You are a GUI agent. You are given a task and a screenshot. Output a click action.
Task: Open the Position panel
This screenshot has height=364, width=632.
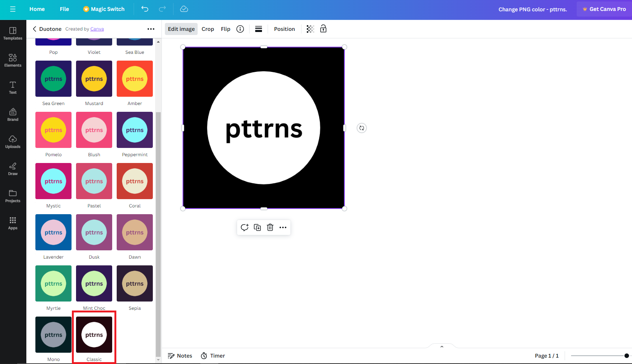point(285,29)
